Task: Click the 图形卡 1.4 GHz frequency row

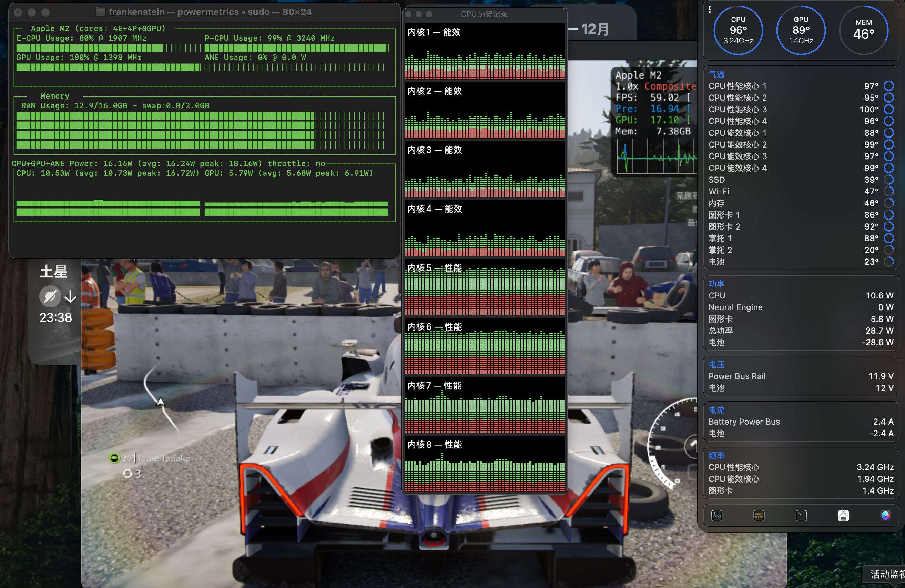Action: tap(801, 491)
